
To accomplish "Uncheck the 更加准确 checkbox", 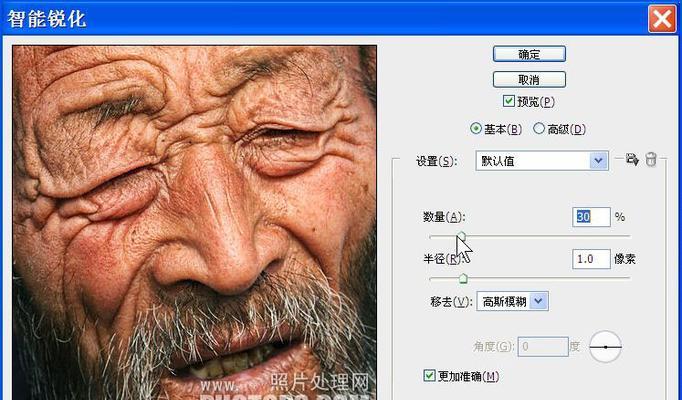I will coord(430,376).
